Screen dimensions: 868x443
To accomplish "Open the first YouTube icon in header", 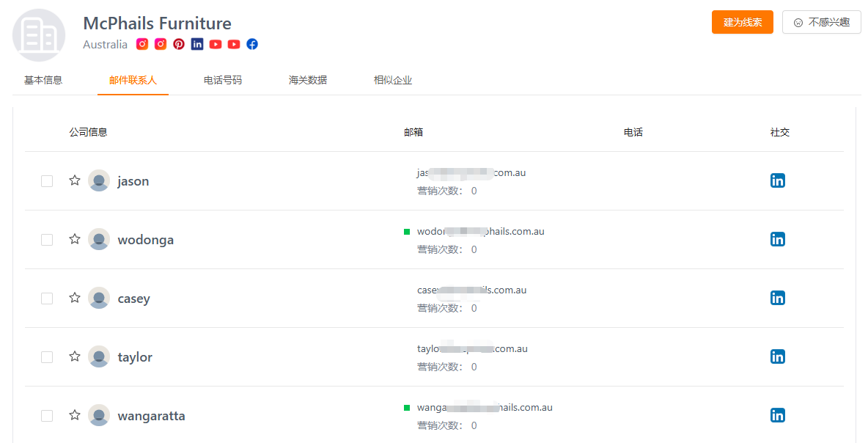I will point(216,44).
